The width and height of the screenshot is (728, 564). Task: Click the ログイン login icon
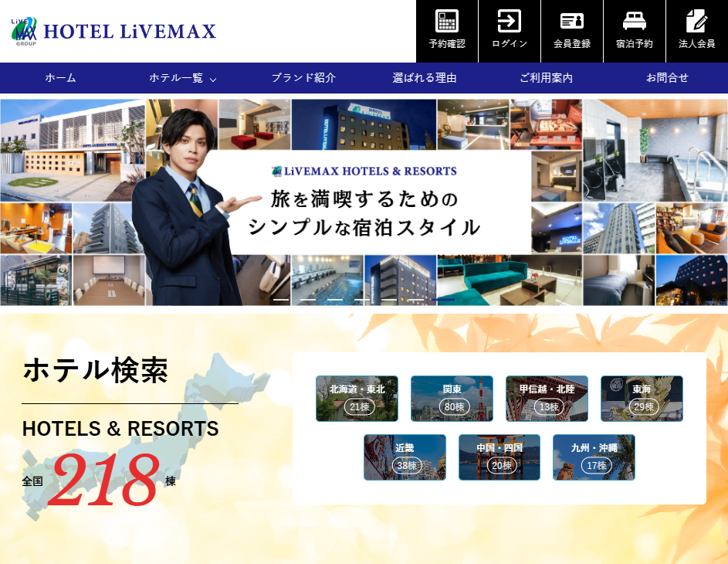tap(510, 31)
